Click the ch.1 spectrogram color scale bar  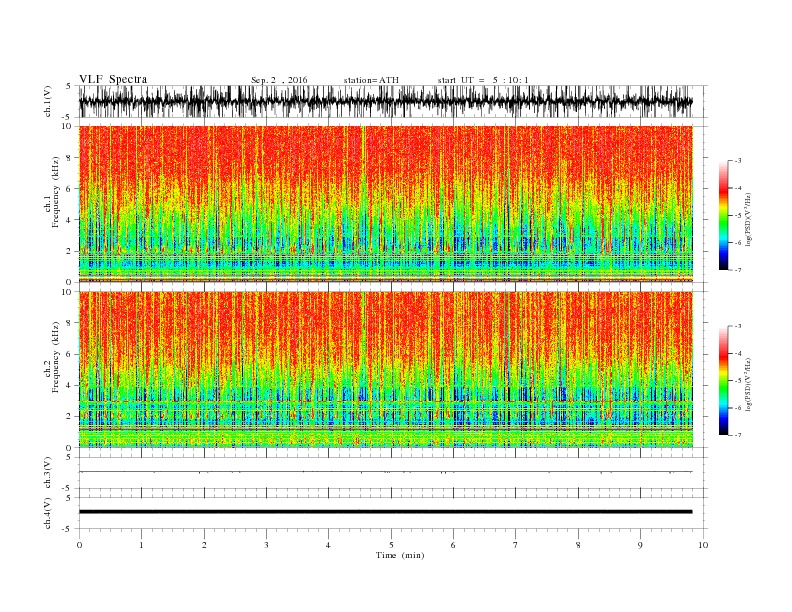click(724, 215)
